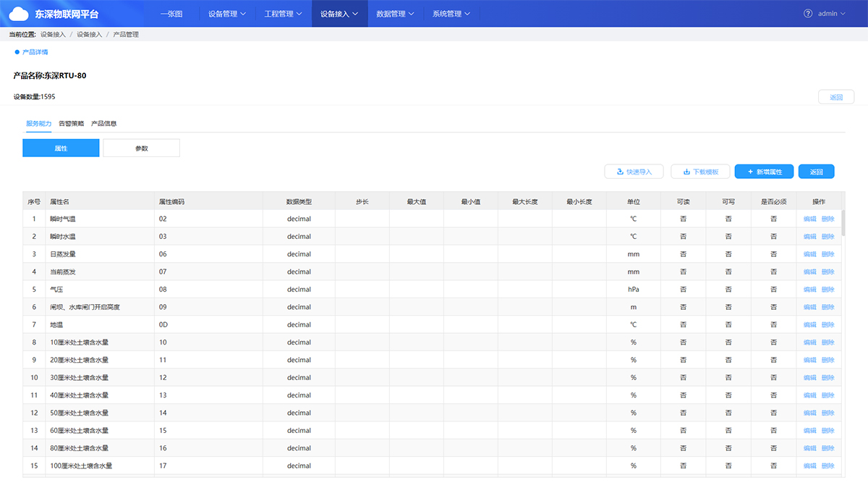Edit the 30厘米处土壤含水量 row

[x=809, y=377]
